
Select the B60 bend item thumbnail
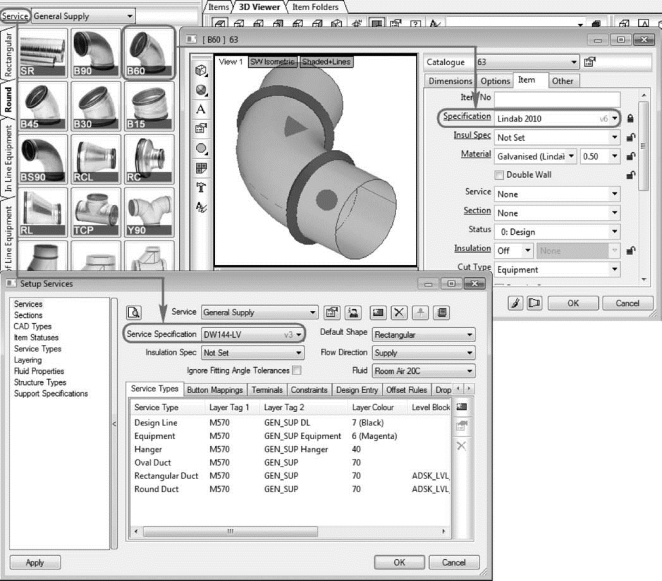point(149,53)
